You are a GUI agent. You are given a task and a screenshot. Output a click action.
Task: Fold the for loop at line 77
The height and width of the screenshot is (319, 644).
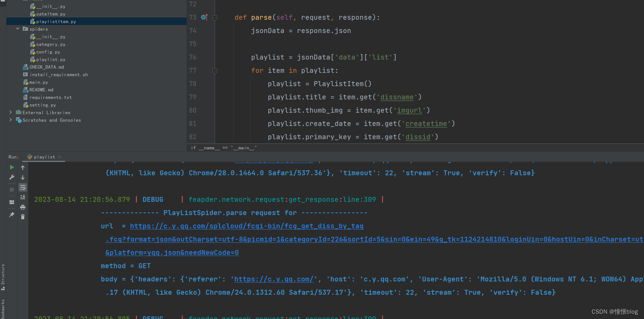point(215,71)
